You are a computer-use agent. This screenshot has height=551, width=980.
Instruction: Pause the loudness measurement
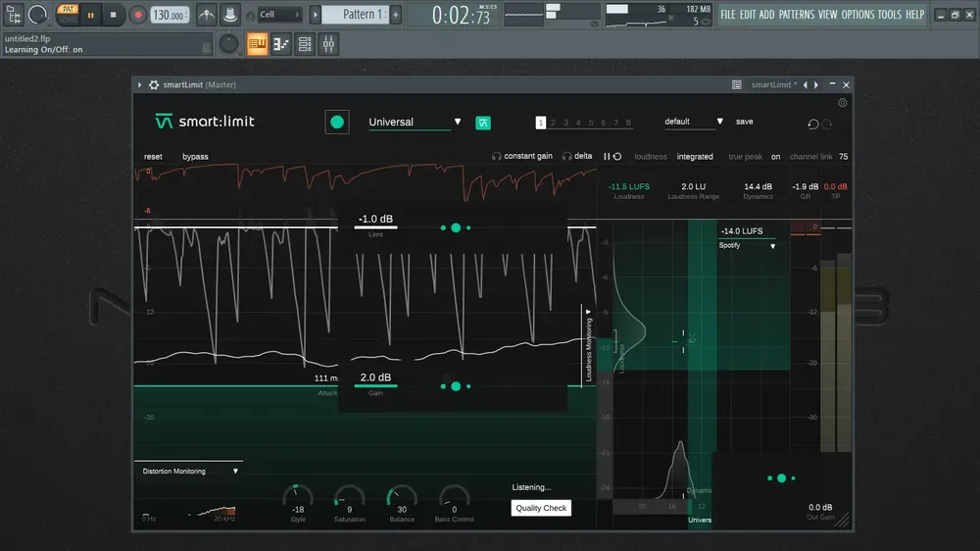point(607,156)
